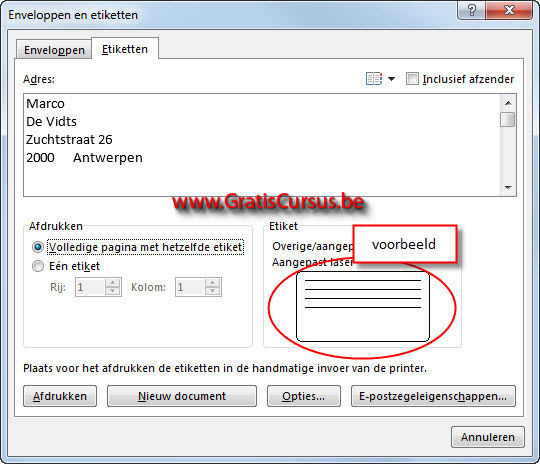Image resolution: width=540 pixels, height=464 pixels.
Task: Click the Nieuw document button
Action: click(182, 396)
